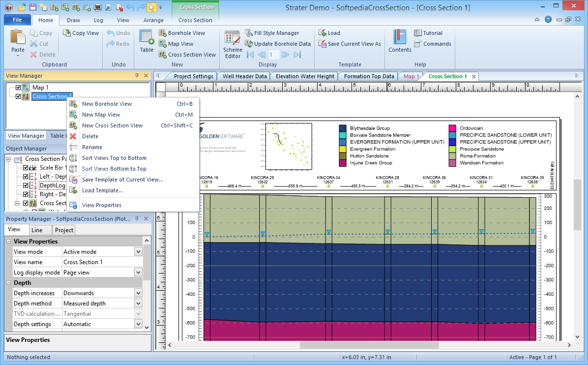Toggle the Right - Depth log checkbox
Screen dimensions: 588x365
[26, 194]
